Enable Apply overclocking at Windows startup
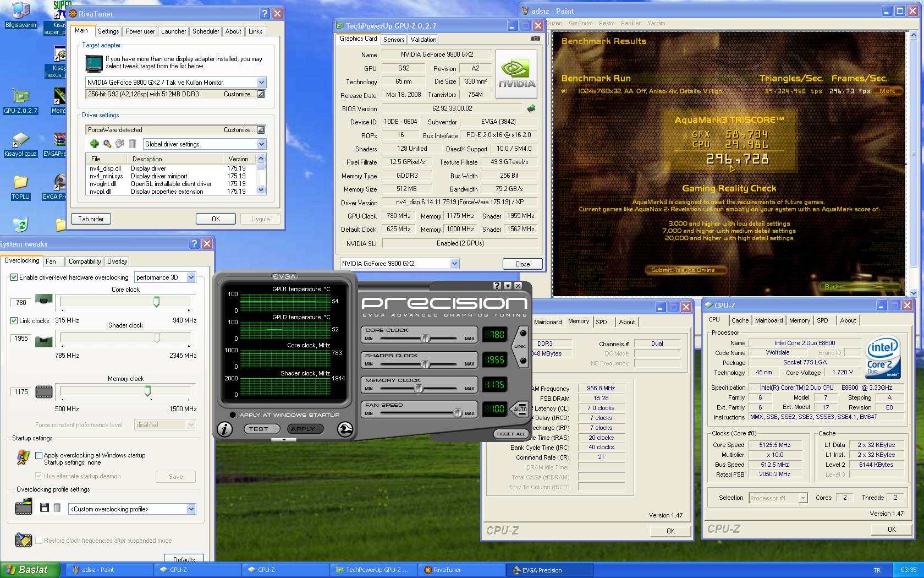The width and height of the screenshot is (924, 578). (38, 455)
